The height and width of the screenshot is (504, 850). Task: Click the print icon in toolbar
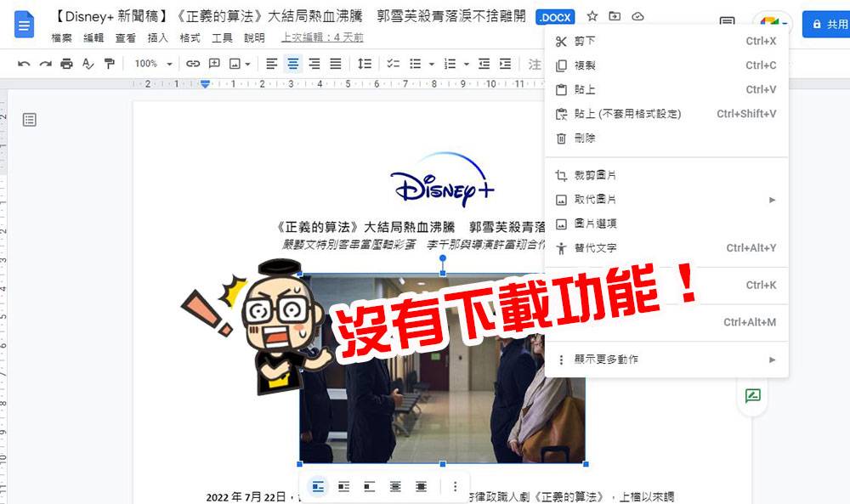tap(66, 64)
